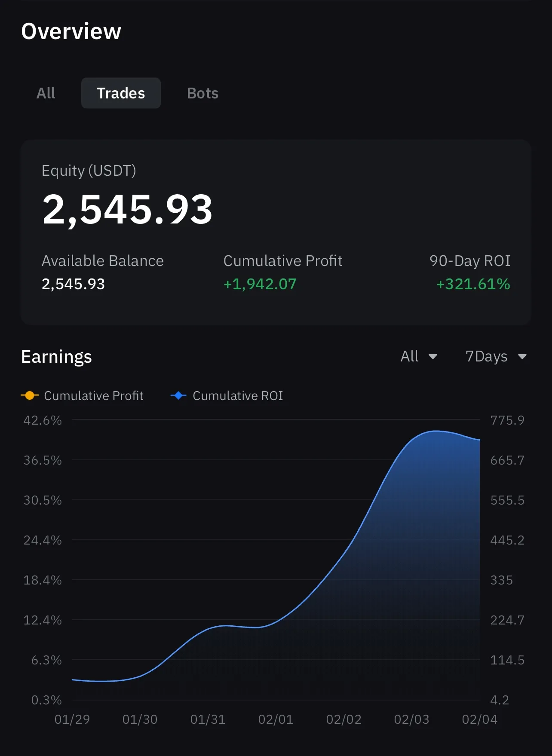
Task: Toggle the Cumulative Profit legend series
Action: 82,396
